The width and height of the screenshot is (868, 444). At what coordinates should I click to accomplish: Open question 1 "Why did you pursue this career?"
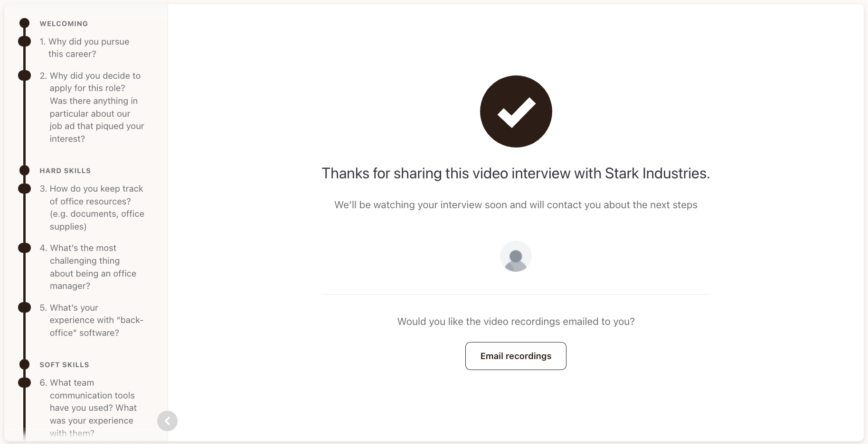click(x=88, y=47)
